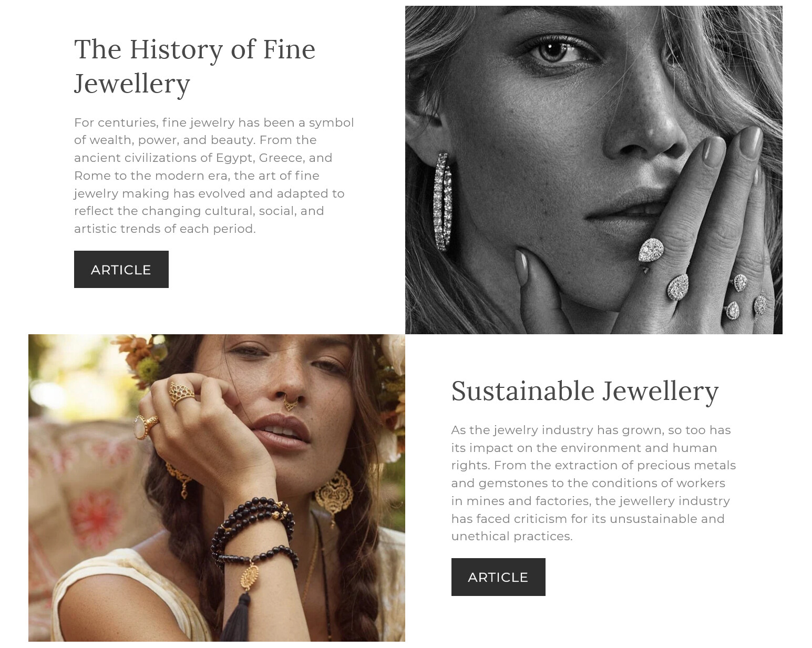This screenshot has width=812, height=648.
Task: Click the paragraph starting 'For centuries, fine jewelry'
Action: (x=214, y=176)
